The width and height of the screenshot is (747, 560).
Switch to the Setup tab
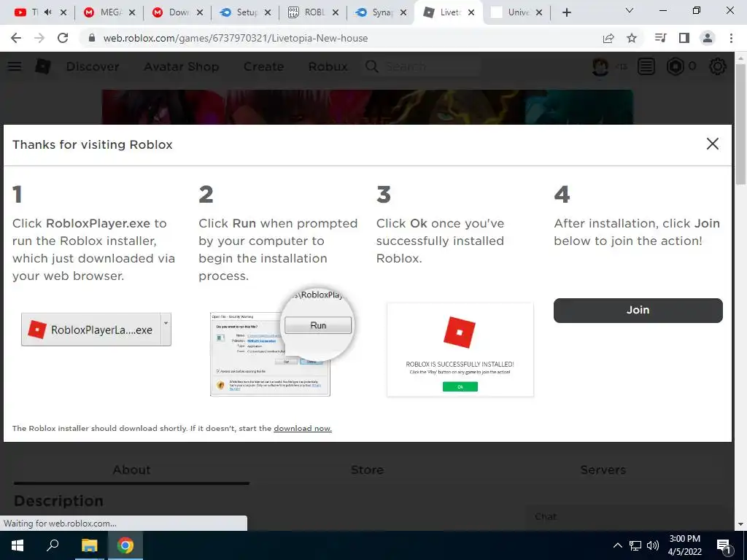click(x=245, y=12)
